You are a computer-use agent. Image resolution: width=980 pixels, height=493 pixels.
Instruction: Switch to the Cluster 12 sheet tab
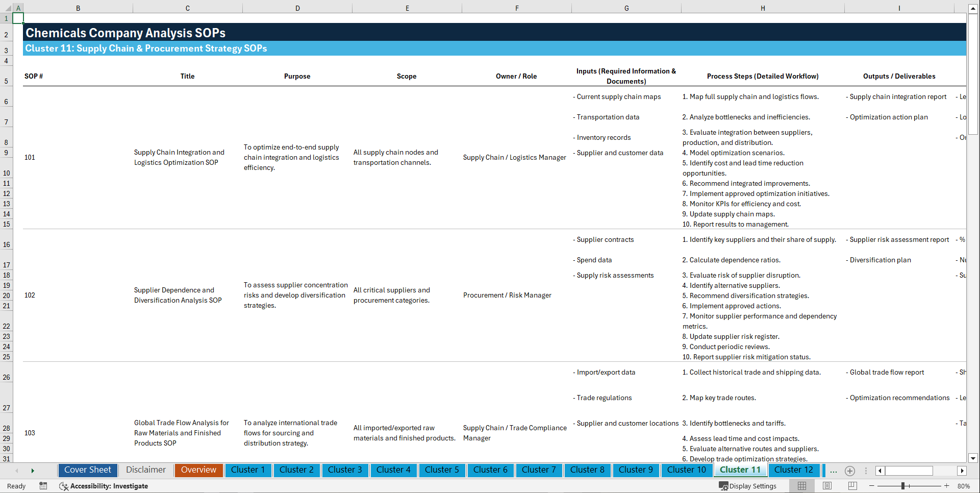tap(794, 470)
